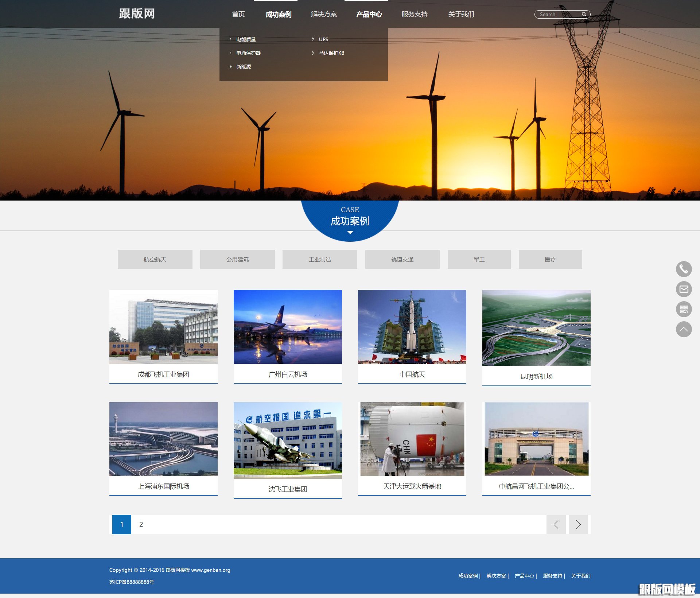This screenshot has height=598, width=700.
Task: Click the email envelope icon in sidebar
Action: pos(684,289)
